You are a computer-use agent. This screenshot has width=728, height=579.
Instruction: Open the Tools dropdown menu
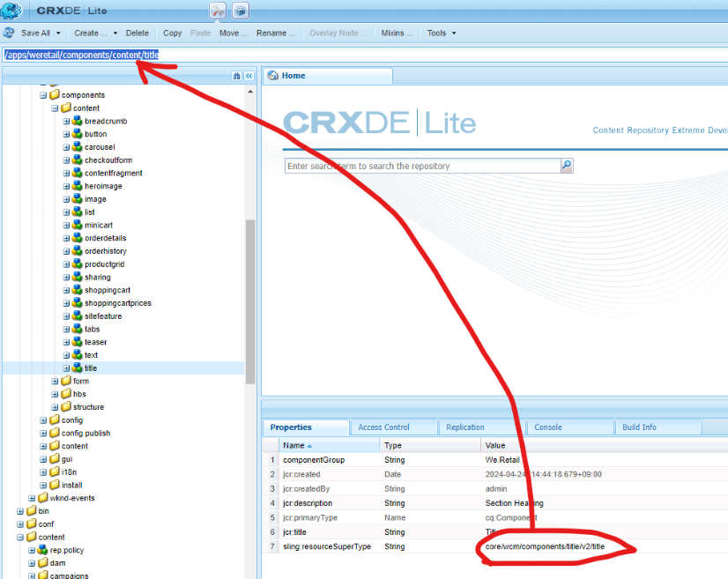tap(441, 33)
